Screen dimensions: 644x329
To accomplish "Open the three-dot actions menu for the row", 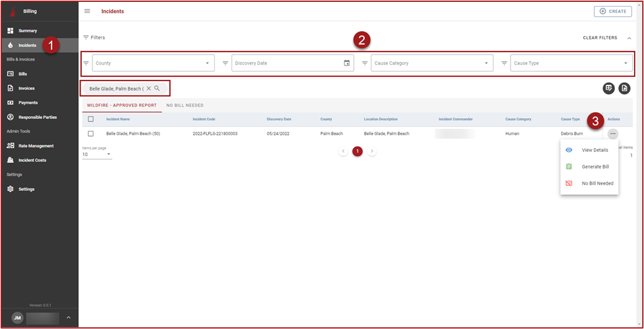I will pos(612,134).
